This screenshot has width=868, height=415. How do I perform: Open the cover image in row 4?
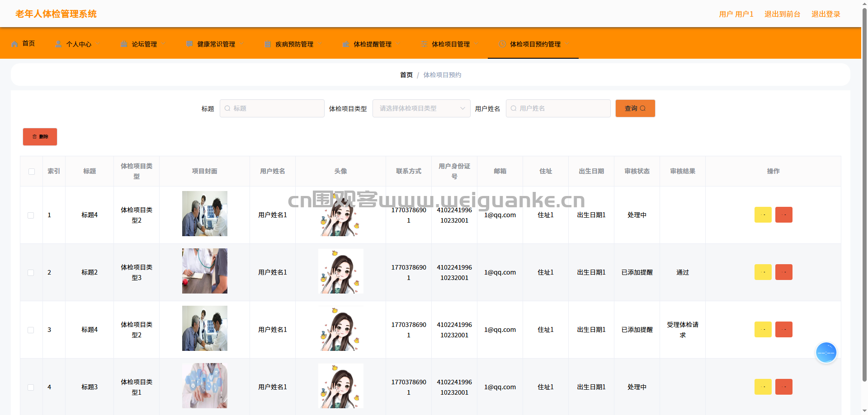[205, 386]
